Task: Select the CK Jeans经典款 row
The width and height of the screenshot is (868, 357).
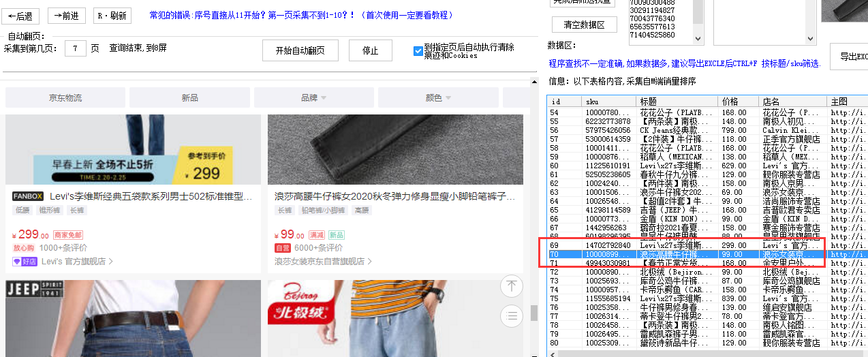Action: (707, 130)
